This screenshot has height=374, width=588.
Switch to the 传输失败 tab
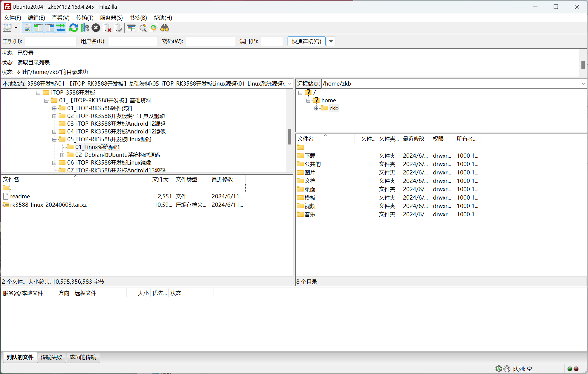pos(51,357)
